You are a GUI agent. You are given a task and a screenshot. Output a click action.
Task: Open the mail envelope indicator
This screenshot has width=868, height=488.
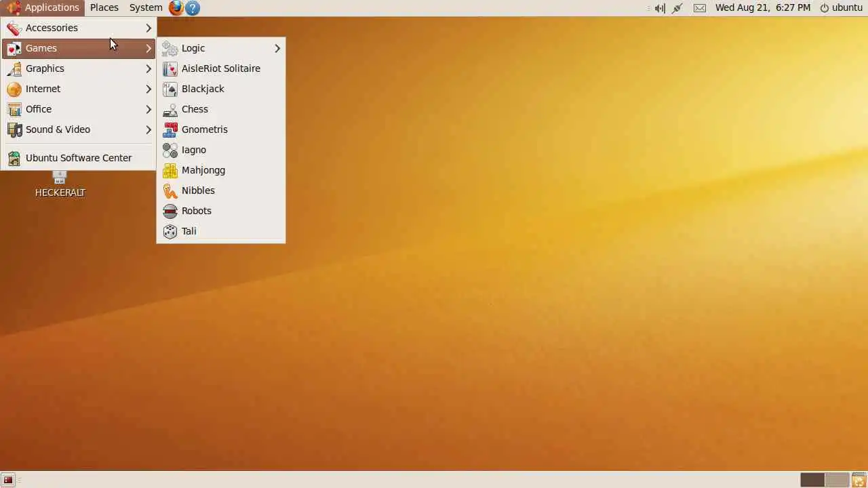700,8
